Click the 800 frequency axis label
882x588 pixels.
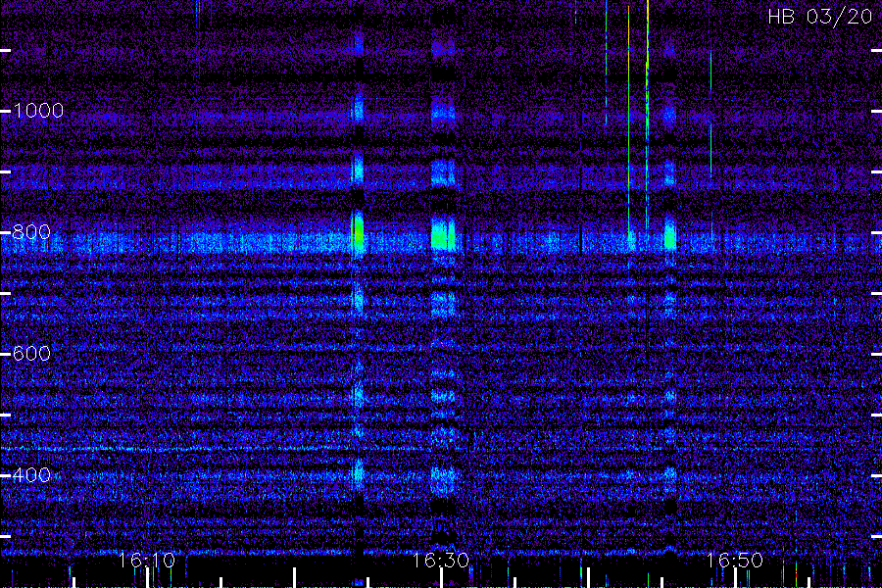point(31,232)
